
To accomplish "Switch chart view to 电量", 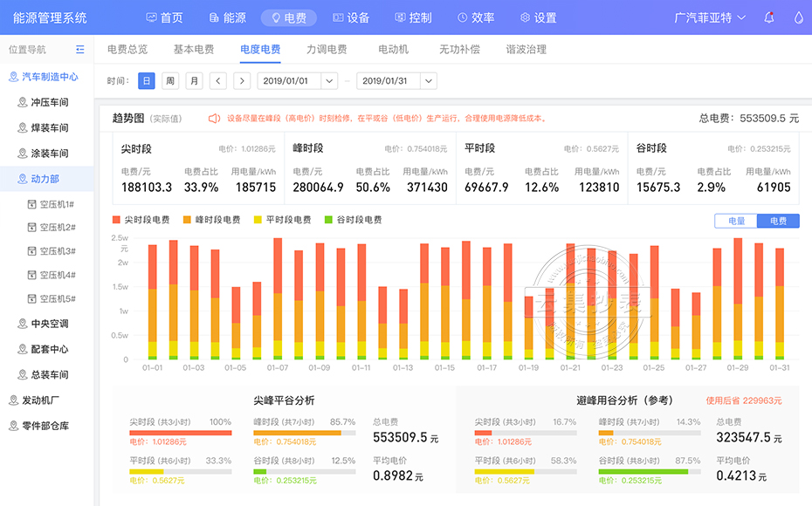I will tap(736, 221).
